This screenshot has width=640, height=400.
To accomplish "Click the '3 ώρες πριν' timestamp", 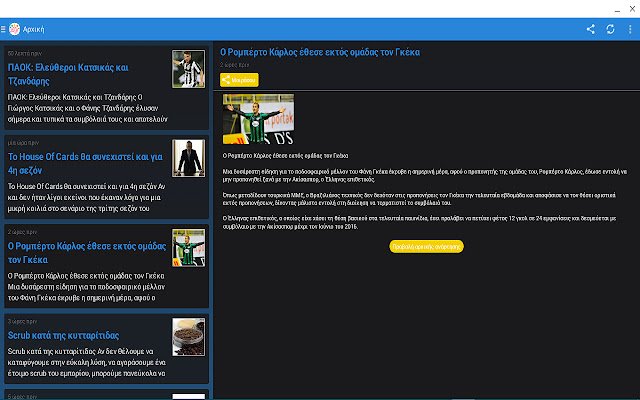I will 22,321.
